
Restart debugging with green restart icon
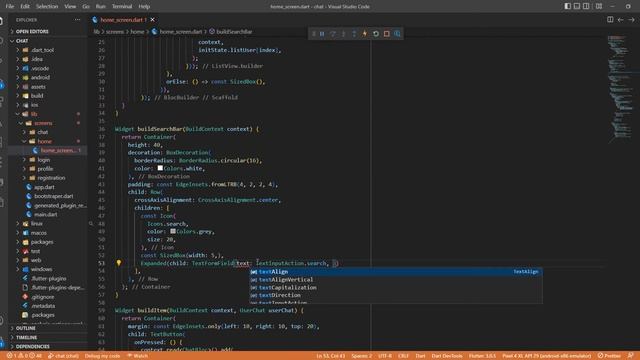[376, 34]
